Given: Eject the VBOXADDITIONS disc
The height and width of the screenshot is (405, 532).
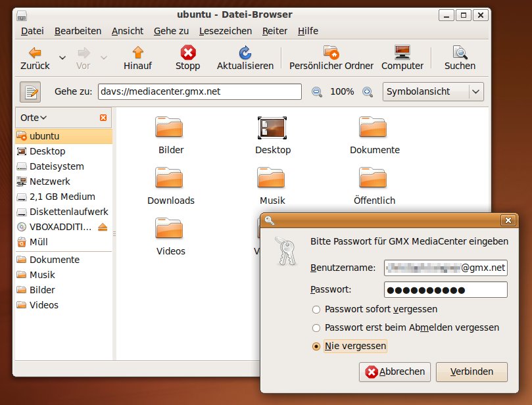Looking at the screenshot, I should 103,227.
